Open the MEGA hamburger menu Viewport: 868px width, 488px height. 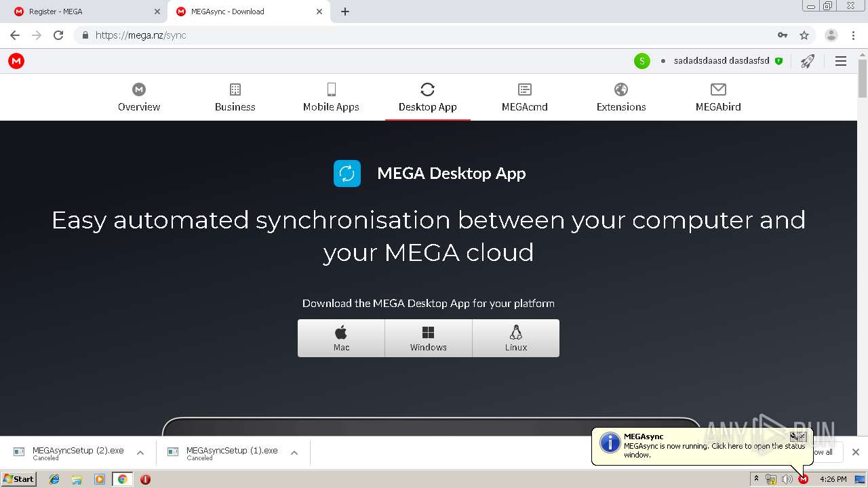[841, 61]
